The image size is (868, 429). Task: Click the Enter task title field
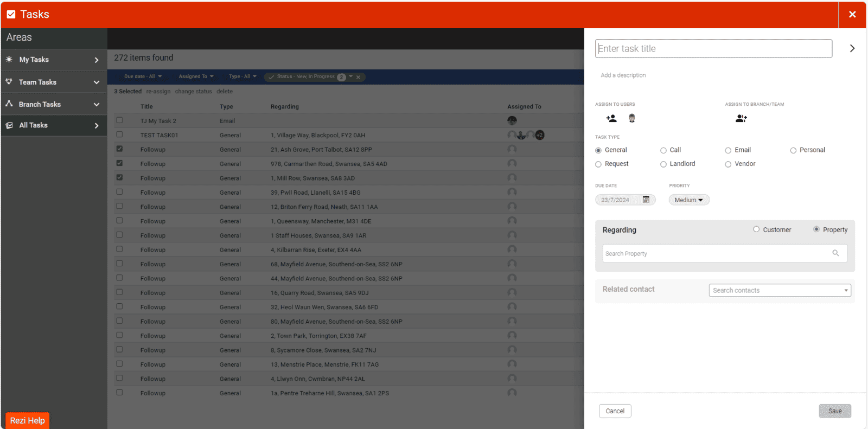click(x=713, y=48)
